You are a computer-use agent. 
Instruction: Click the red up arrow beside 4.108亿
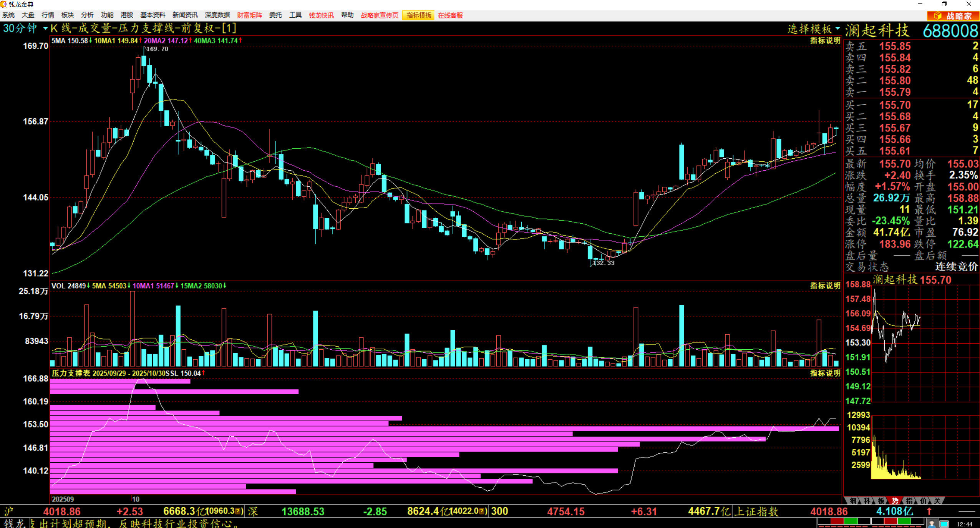click(929, 511)
